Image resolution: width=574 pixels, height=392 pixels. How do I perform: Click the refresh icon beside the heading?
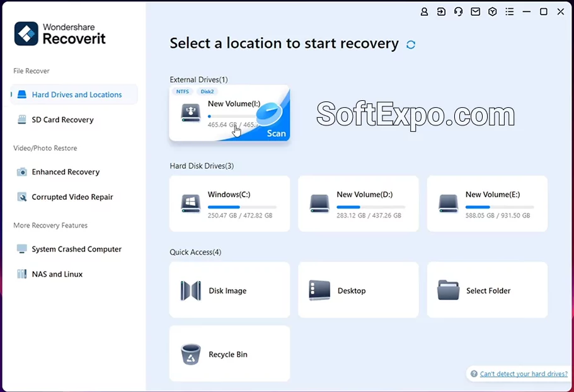click(x=410, y=45)
